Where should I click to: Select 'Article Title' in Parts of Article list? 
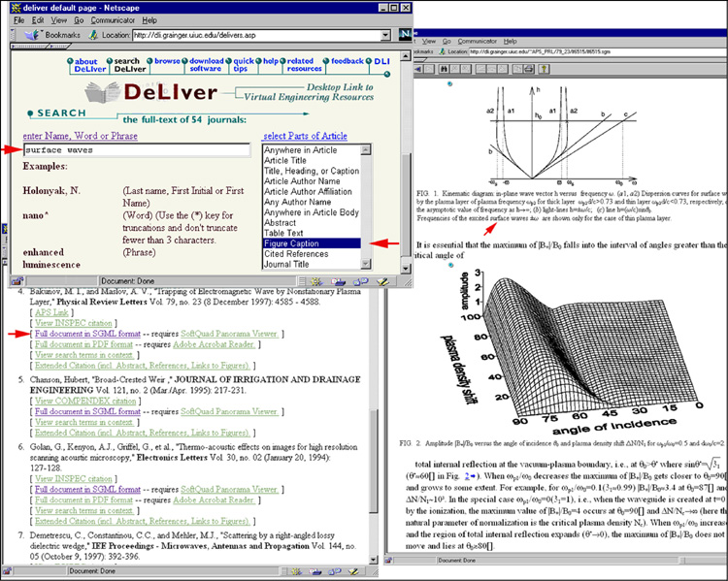pyautogui.click(x=312, y=160)
